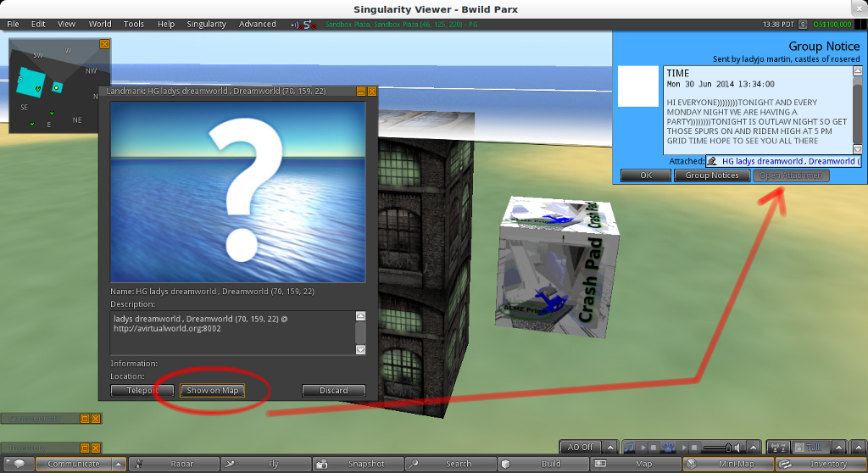Mute audio via speaker icon

coord(738,448)
